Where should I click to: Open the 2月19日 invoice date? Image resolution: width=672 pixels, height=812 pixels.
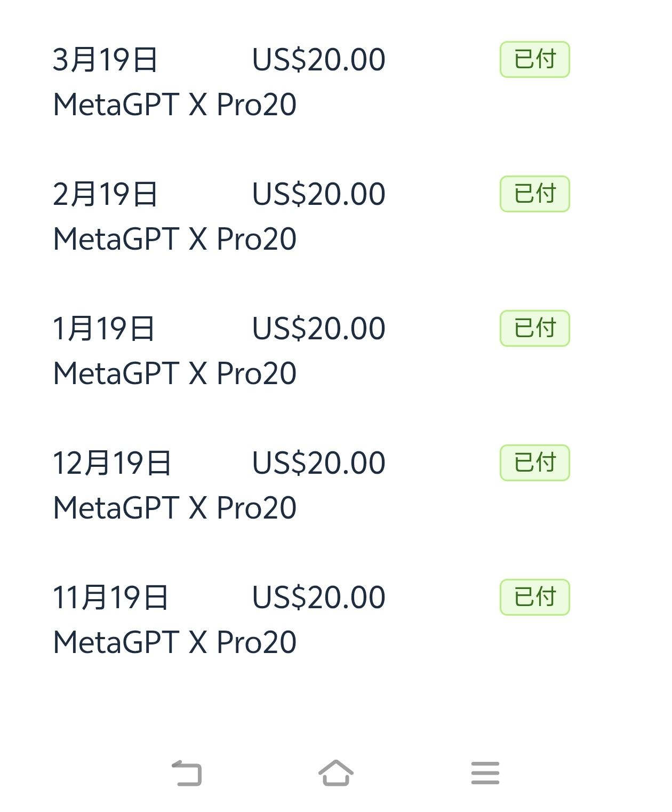click(x=105, y=194)
